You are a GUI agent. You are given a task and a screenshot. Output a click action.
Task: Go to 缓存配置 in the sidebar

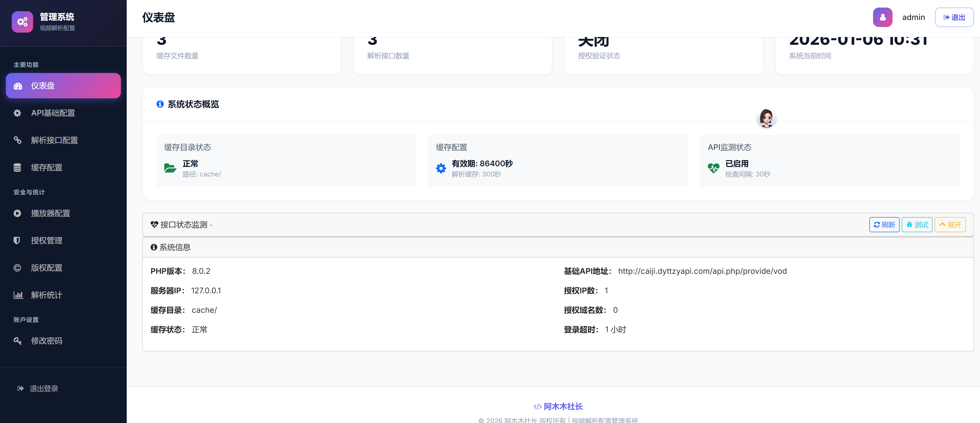[46, 168]
